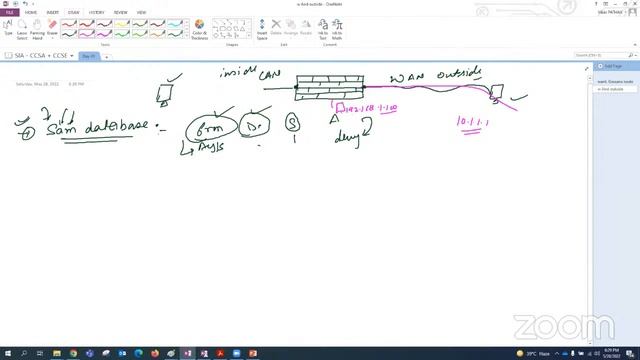Open Windows search on the taskbar

24,353
